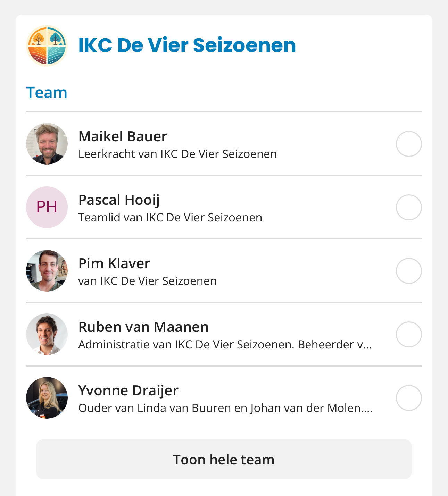The height and width of the screenshot is (496, 448).
Task: Click the PH initials avatar
Action: (x=47, y=207)
